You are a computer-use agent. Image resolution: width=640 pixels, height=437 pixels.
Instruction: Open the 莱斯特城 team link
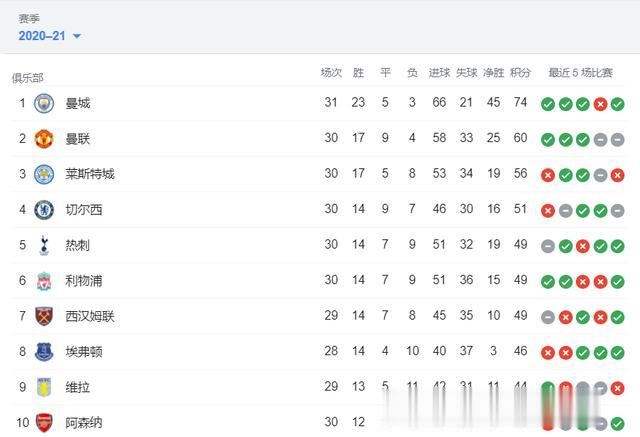click(90, 174)
